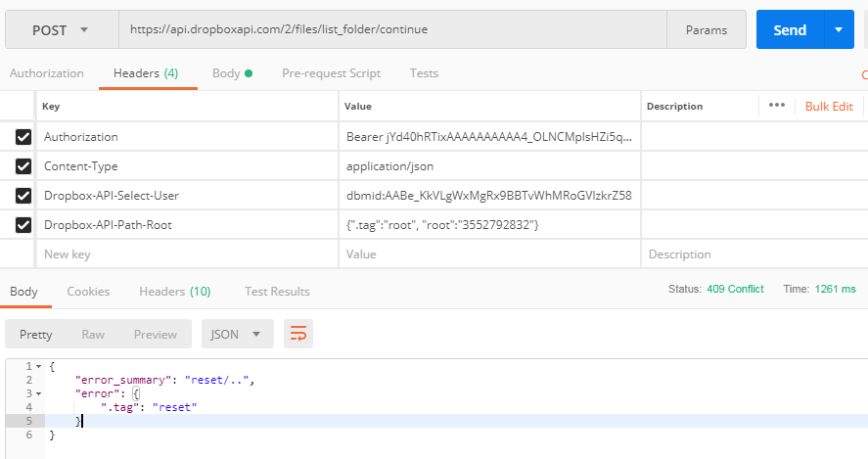Click the Content-Type key cell
The height and width of the screenshot is (459, 868).
click(x=187, y=166)
